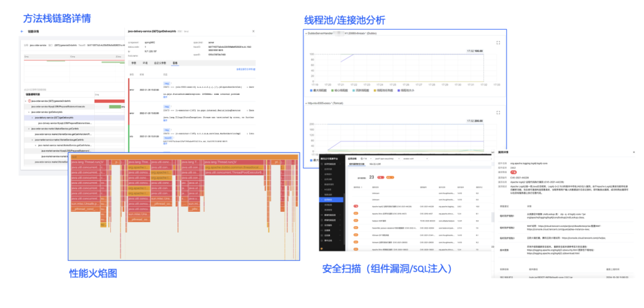Click the CVE-2021-44228 cell in vulnerability table
Image resolution: width=644 pixels, height=308 pixels.
pyautogui.click(x=426, y=207)
